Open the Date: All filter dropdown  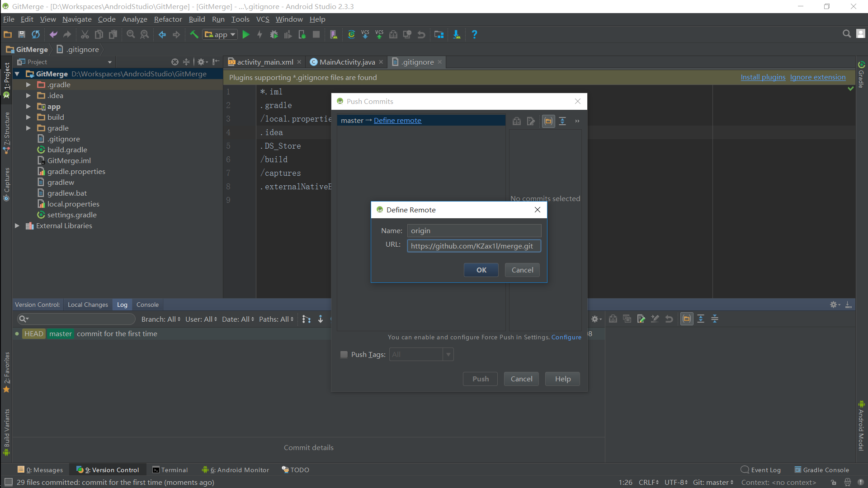pos(238,319)
